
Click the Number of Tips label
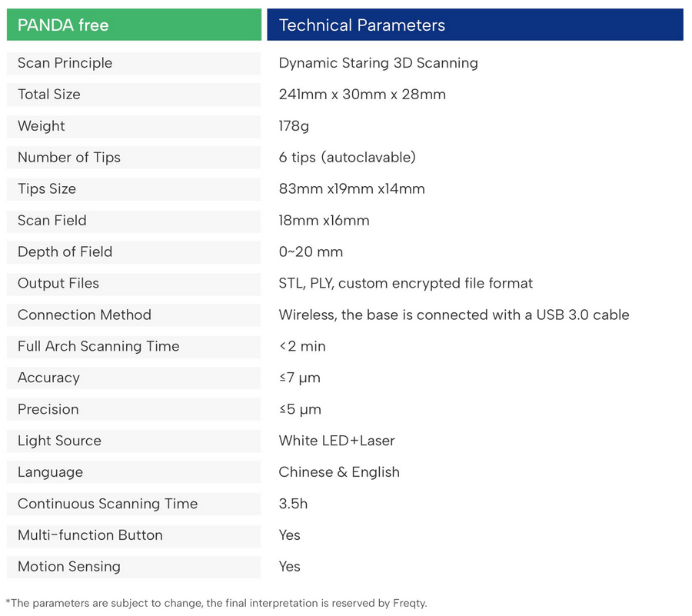point(68,158)
